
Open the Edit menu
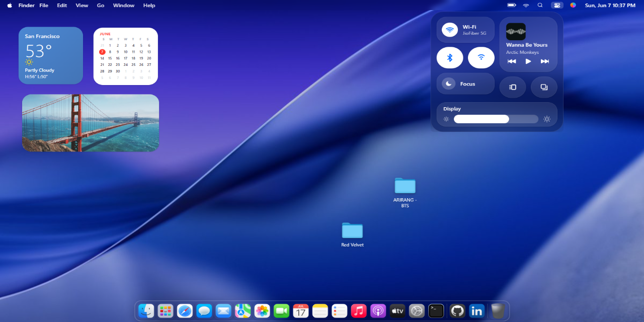click(x=62, y=6)
